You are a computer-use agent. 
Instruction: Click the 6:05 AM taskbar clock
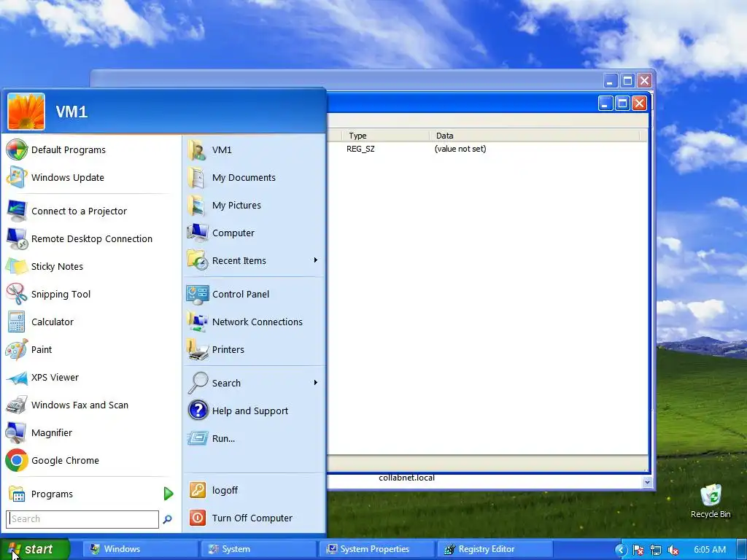tap(710, 550)
